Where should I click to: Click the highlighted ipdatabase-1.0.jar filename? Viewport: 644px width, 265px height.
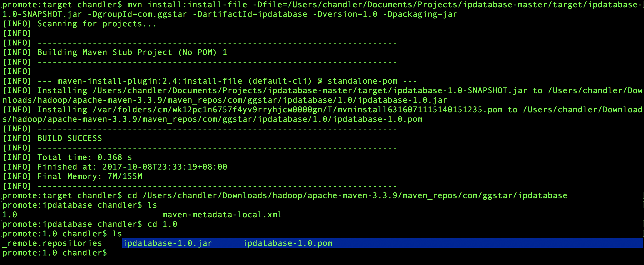coord(167,243)
